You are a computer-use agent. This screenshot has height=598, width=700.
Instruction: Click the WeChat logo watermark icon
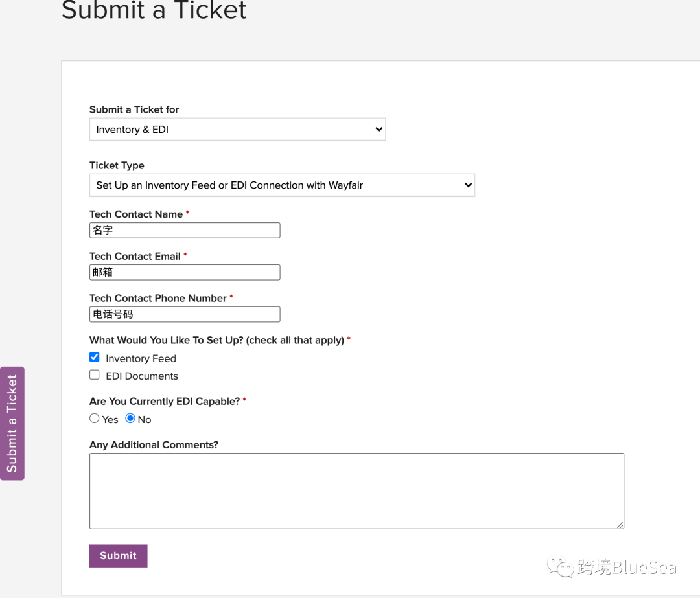560,568
